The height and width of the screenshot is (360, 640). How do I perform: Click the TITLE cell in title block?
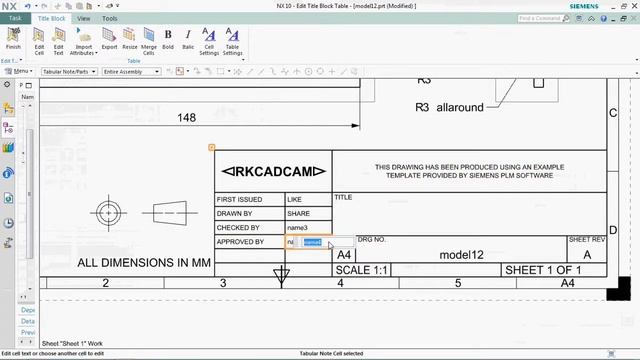[x=469, y=214]
